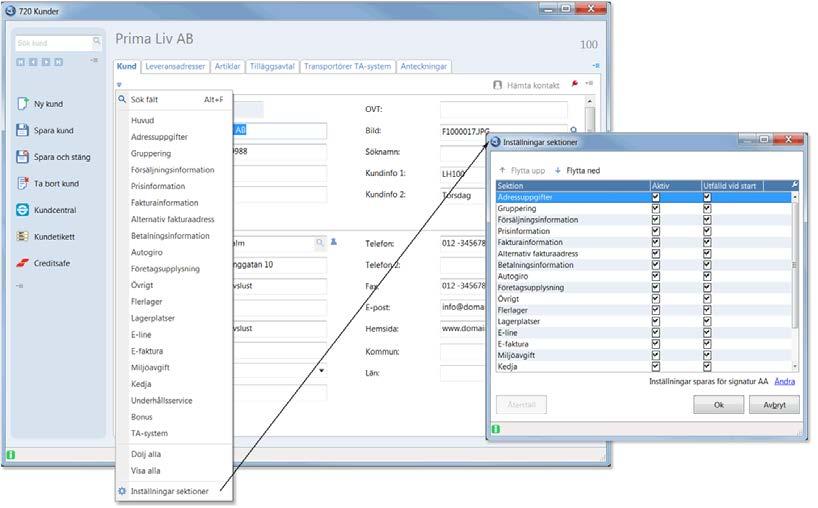The height and width of the screenshot is (508, 818).
Task: Open the Tilläggsavtal tab
Action: click(272, 66)
